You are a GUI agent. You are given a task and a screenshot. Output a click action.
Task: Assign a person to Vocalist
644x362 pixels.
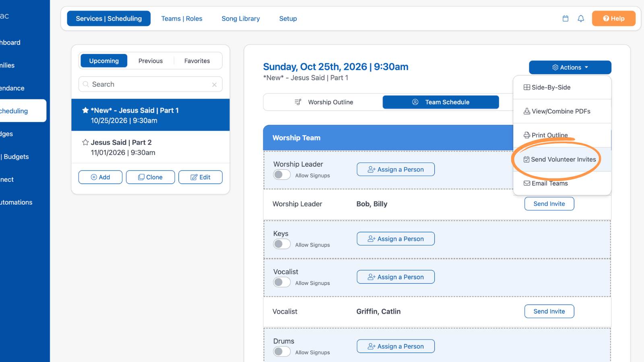tap(396, 277)
